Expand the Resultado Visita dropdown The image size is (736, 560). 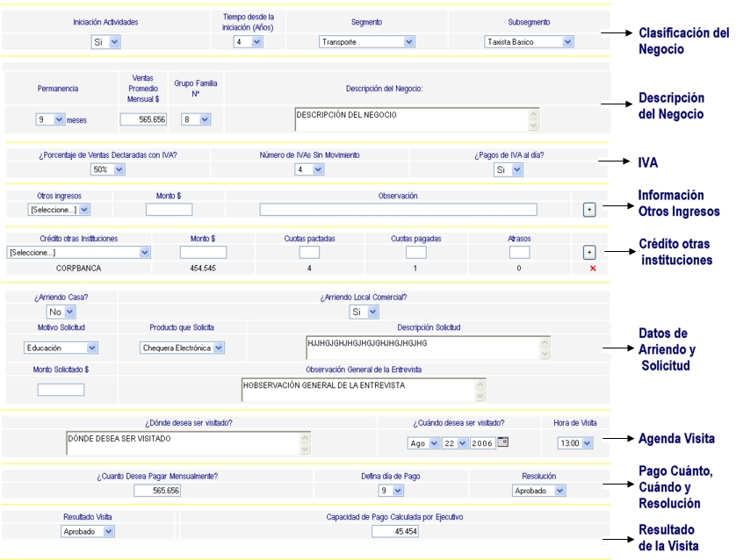tap(88, 531)
